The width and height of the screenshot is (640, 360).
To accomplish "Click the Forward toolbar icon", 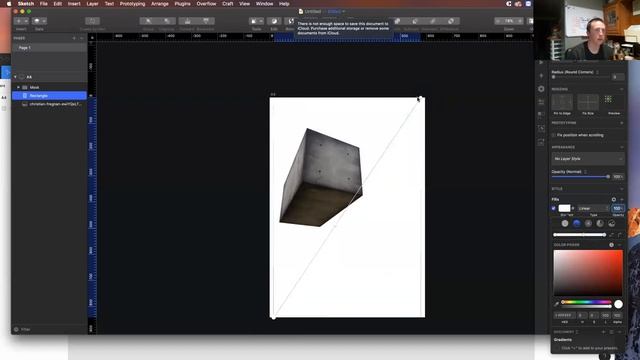I will click(187, 21).
